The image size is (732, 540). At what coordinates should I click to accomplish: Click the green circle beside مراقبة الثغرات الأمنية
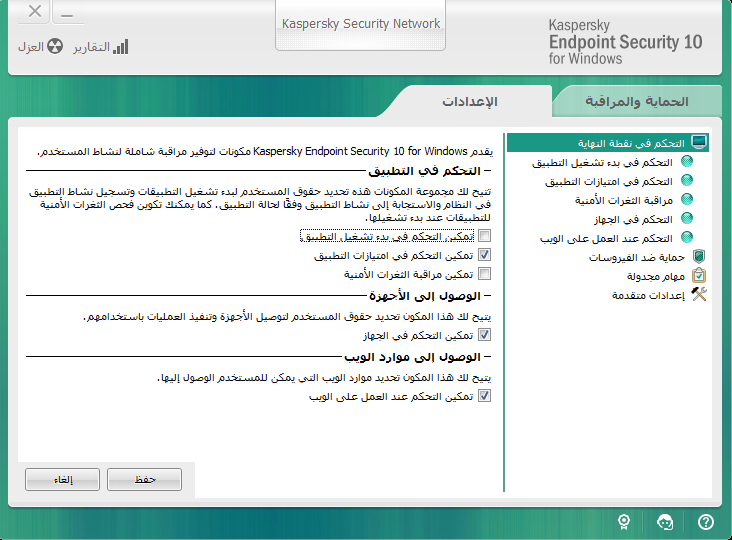click(687, 199)
